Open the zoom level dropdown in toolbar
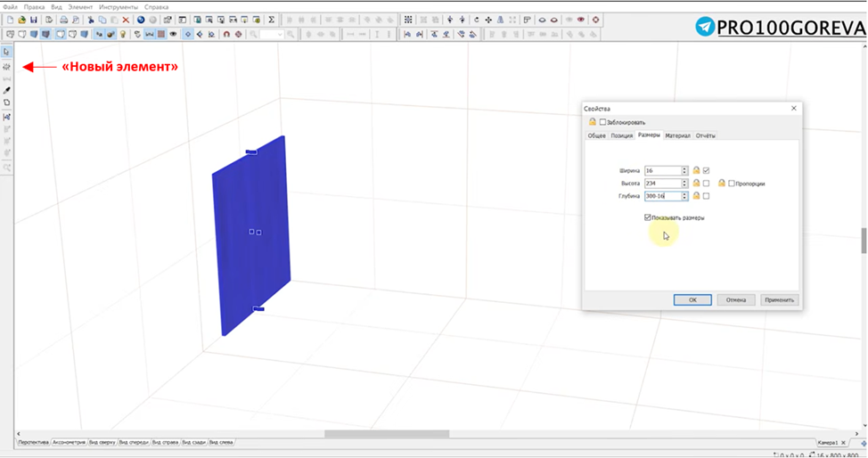The width and height of the screenshot is (868, 458). point(272,35)
